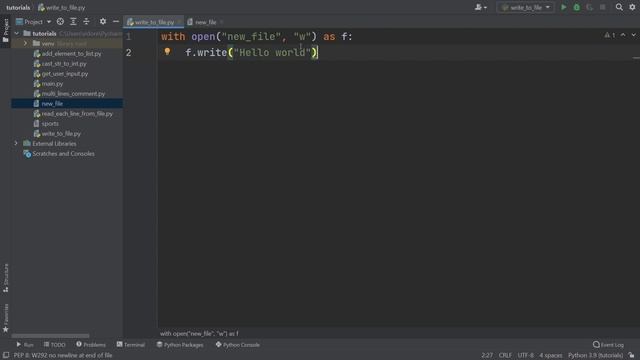Open the Problems tool window
Viewport: 640px width, 360px height.
(x=91, y=345)
